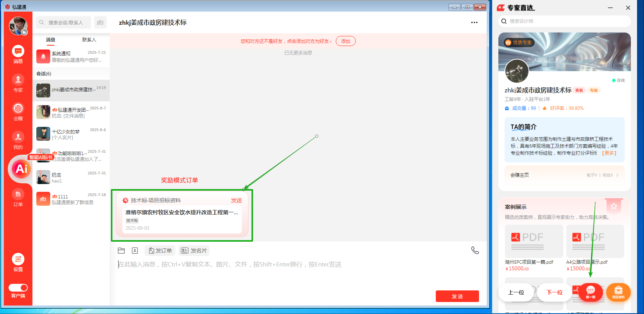The image size is (644, 314).
Task: Click the star badge in 案例展示
Action: (614, 206)
